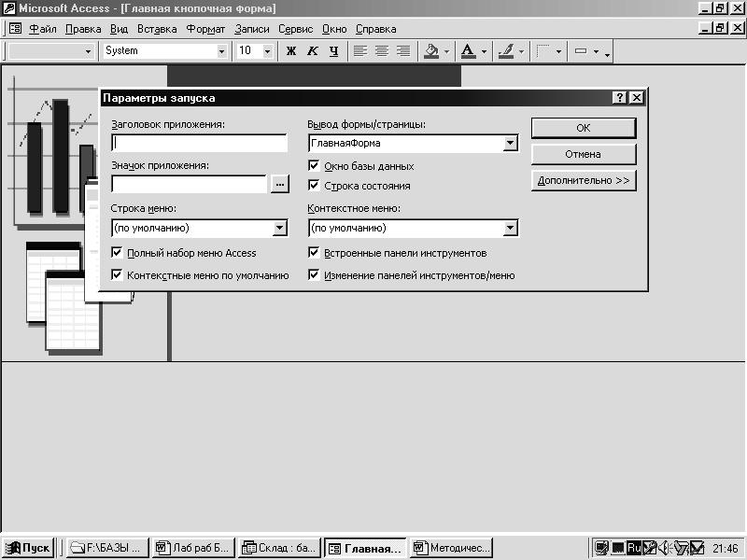Expand special effect dropdown arrow
The width and height of the screenshot is (747, 560).
[x=596, y=51]
